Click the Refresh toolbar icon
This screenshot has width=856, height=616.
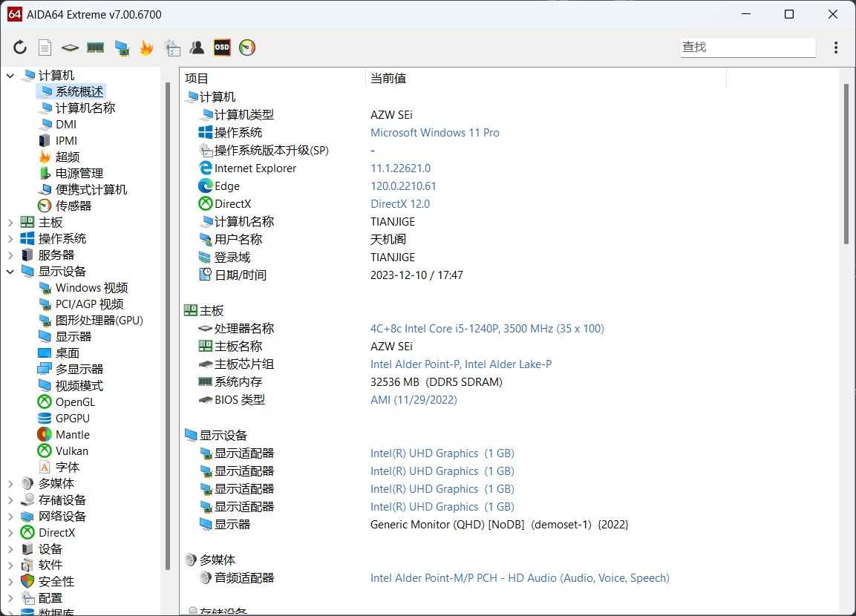tap(20, 47)
